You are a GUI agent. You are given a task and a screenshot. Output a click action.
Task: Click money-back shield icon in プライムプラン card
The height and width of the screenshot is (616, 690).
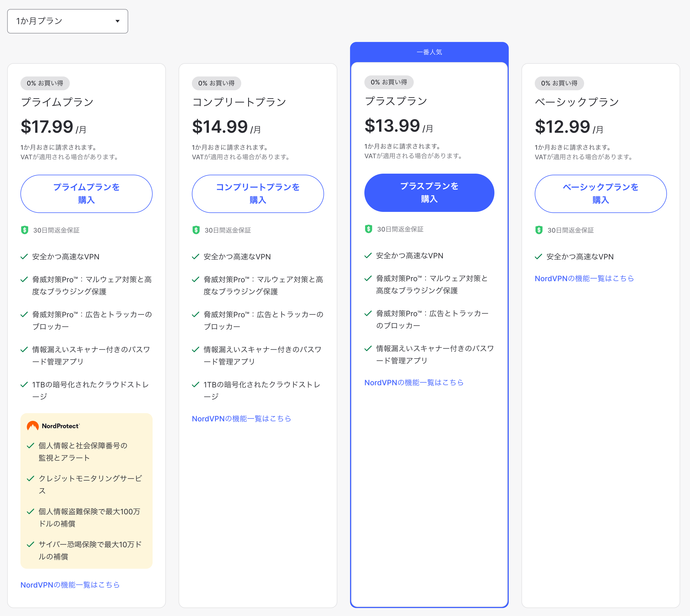coord(25,230)
